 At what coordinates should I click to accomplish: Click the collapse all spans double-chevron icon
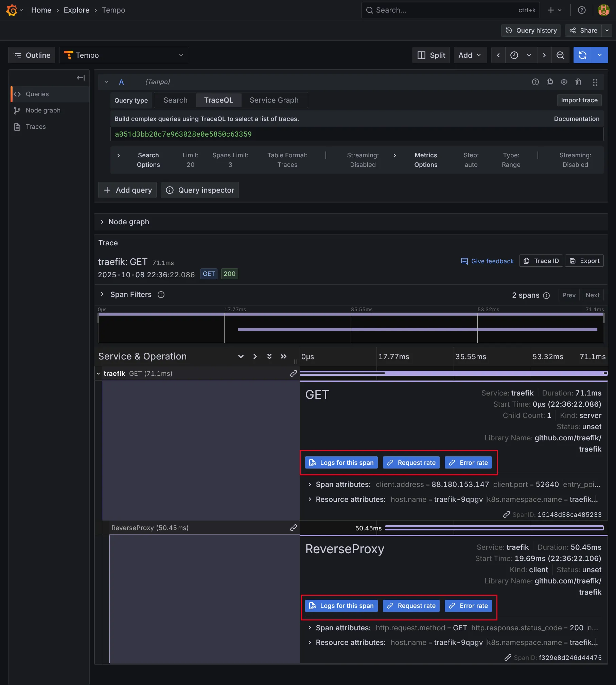(283, 356)
